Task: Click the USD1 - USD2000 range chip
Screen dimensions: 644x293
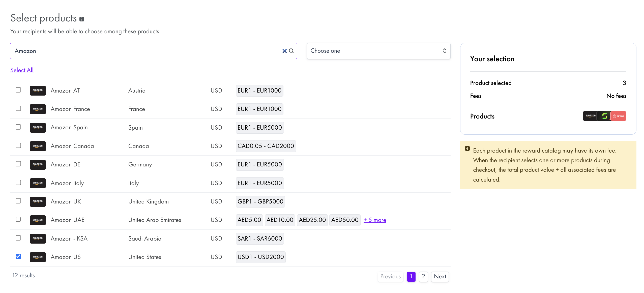Action: point(260,257)
